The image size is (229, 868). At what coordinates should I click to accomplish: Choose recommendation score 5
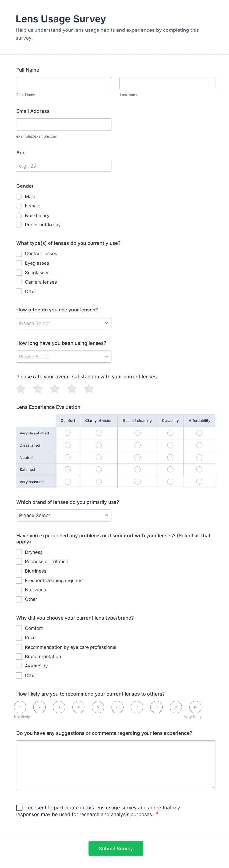coord(98,707)
